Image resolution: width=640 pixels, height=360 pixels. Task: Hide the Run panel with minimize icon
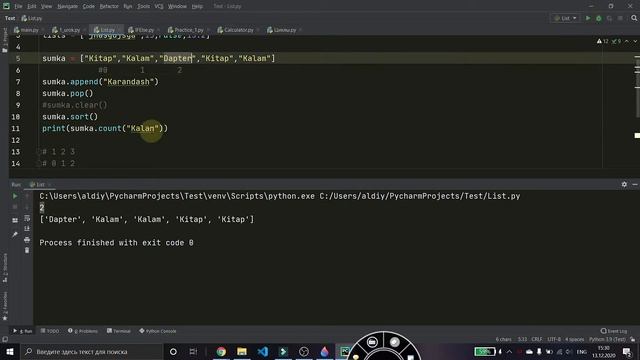[x=635, y=184]
